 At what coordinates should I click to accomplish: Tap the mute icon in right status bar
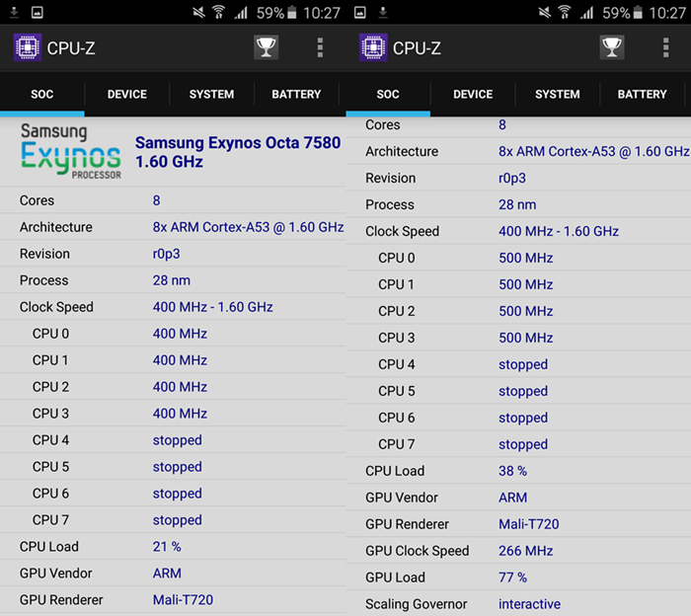(x=545, y=12)
